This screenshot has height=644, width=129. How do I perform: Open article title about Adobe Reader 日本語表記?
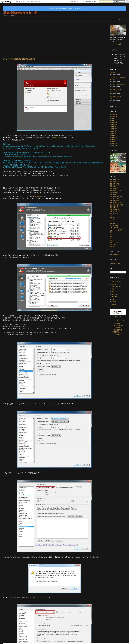19,59
